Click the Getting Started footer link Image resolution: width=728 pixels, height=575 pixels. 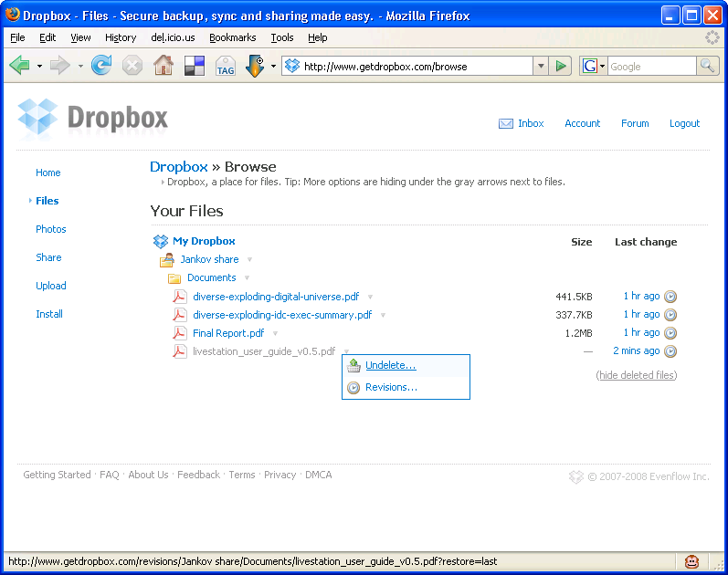[x=58, y=475]
